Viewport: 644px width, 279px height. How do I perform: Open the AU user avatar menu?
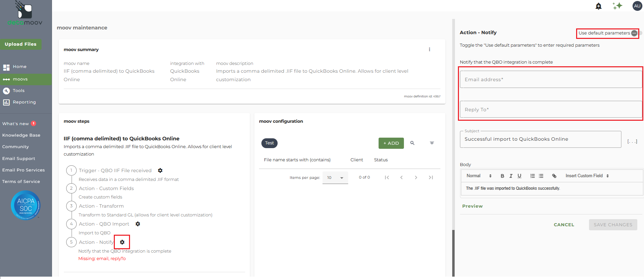point(637,6)
